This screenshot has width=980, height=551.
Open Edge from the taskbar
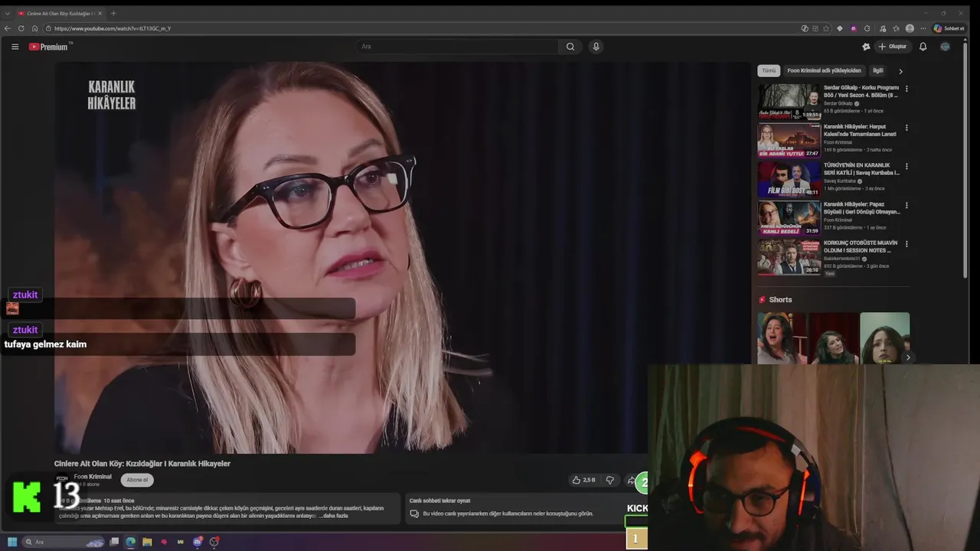pyautogui.click(x=131, y=542)
